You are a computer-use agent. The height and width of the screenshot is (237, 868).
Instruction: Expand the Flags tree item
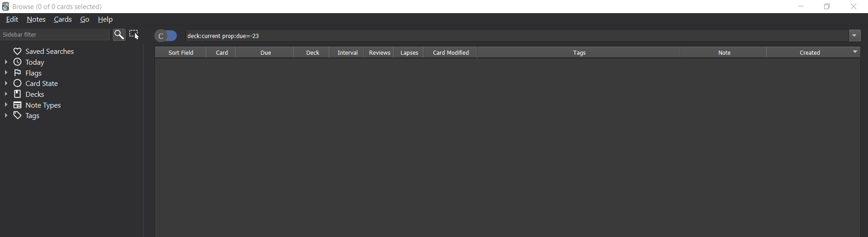point(6,73)
